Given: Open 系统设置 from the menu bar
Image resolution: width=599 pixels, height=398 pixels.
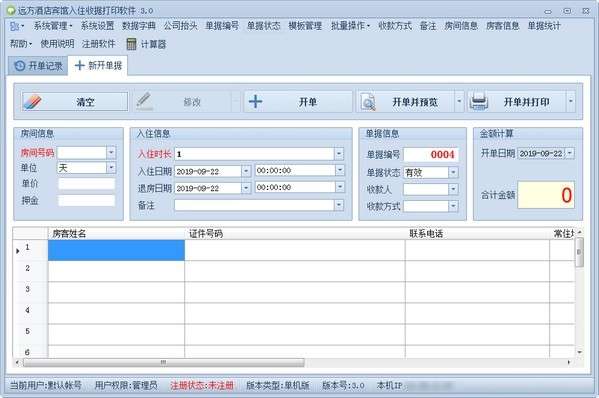Looking at the screenshot, I should (97, 26).
